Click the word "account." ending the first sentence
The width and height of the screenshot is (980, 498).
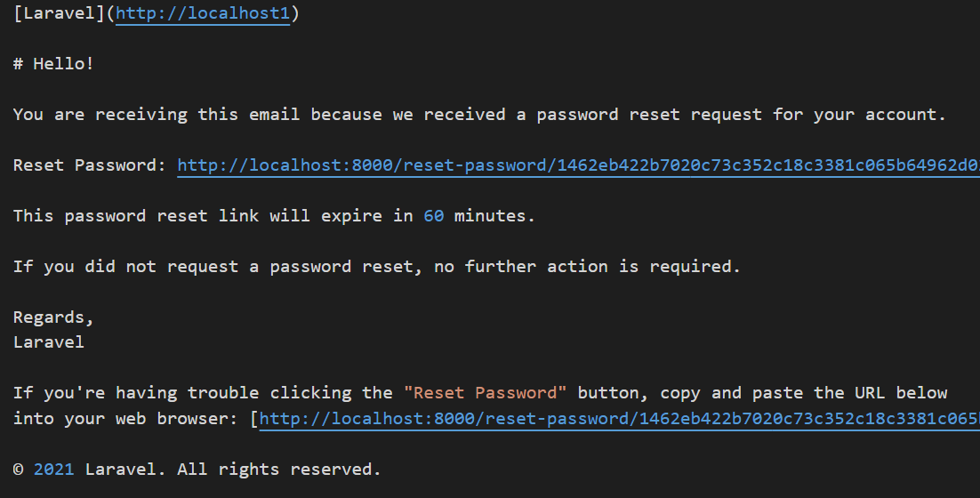click(905, 115)
